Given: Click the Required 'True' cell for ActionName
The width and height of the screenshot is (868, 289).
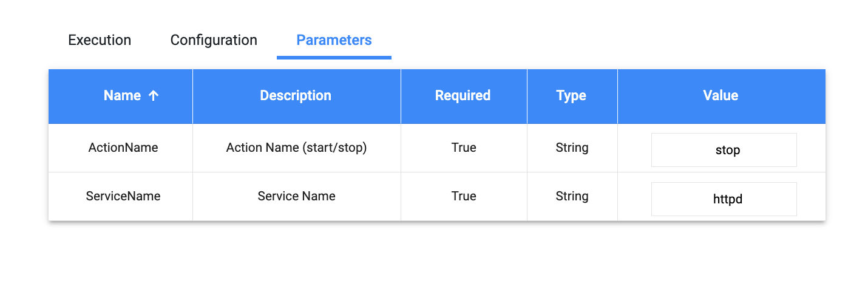Looking at the screenshot, I should point(464,148).
